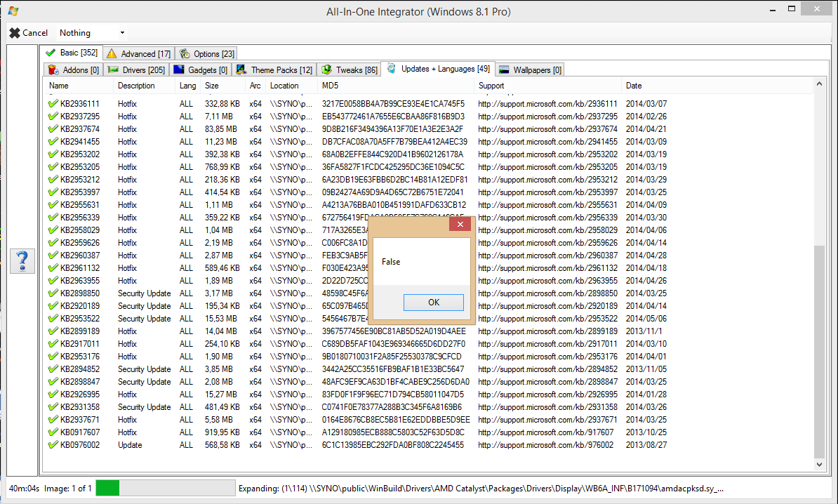The height and width of the screenshot is (504, 838).
Task: Toggle the green check for KB2931358
Action: (53, 407)
